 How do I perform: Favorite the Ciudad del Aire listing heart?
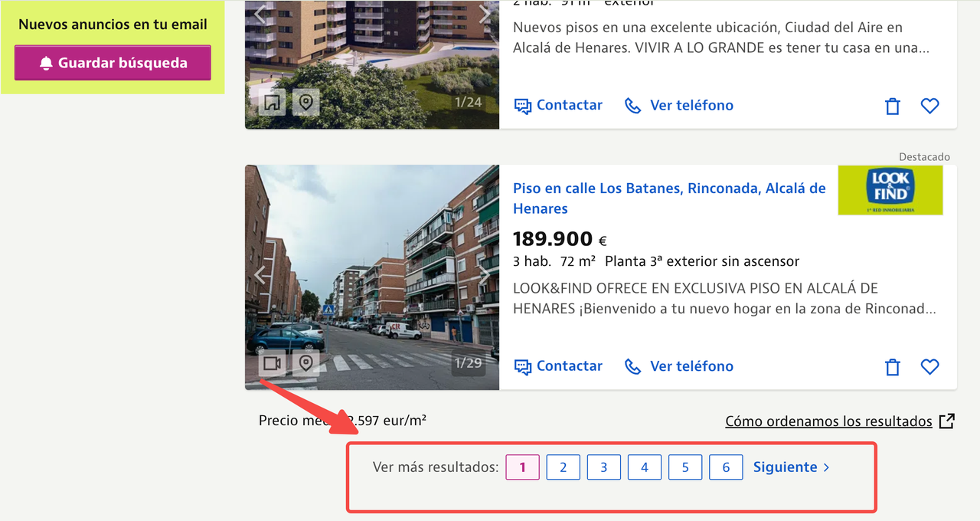tap(929, 106)
